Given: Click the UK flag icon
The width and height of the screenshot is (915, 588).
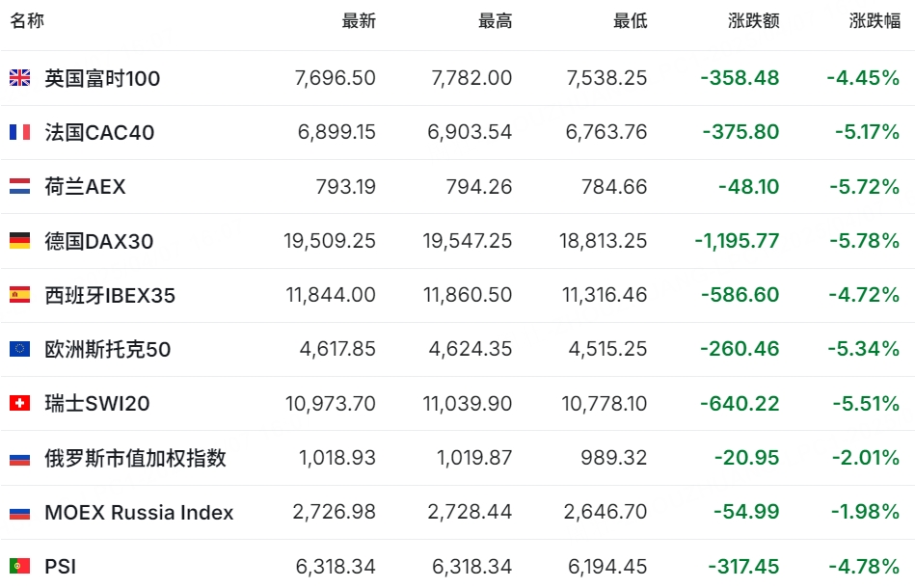Looking at the screenshot, I should [x=20, y=77].
